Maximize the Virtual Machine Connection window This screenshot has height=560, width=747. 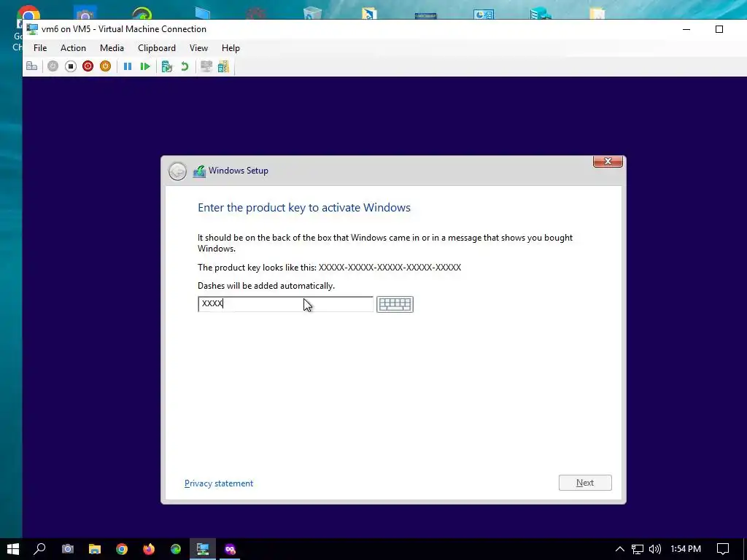[x=719, y=29]
